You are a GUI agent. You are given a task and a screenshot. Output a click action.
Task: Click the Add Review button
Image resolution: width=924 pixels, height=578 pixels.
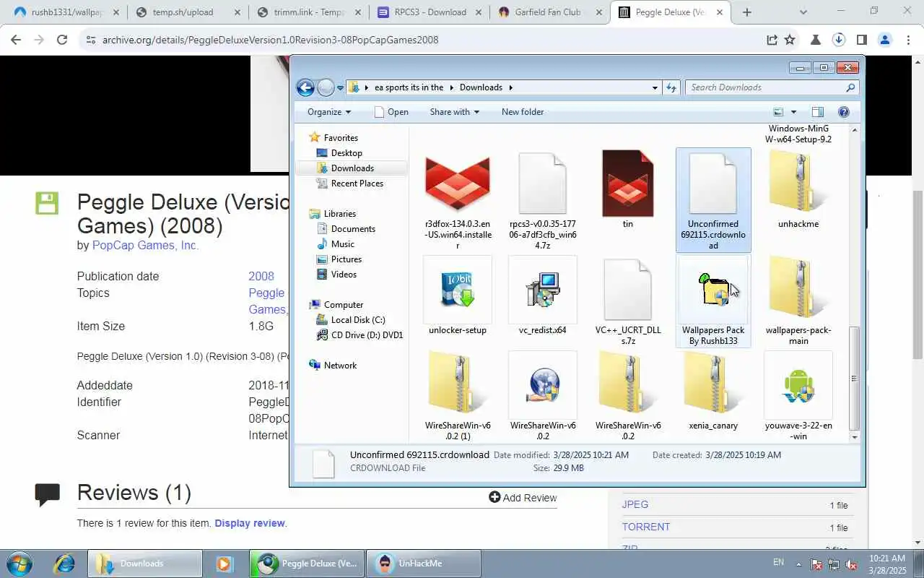pyautogui.click(x=523, y=498)
